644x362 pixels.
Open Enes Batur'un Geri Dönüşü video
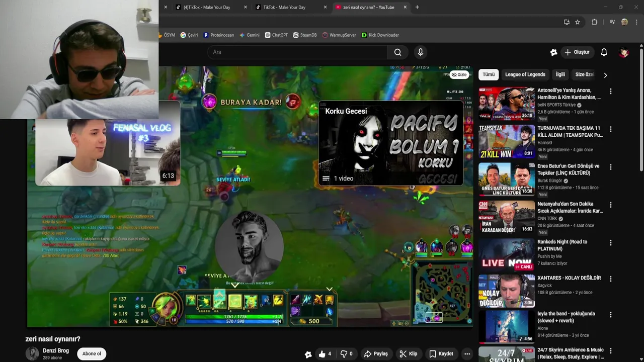point(507,179)
